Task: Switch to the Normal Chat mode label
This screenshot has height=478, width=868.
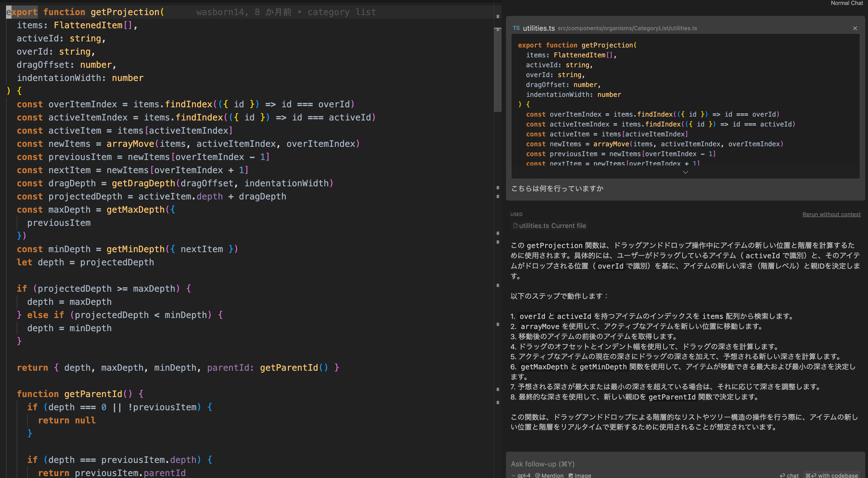Action: [x=846, y=3]
